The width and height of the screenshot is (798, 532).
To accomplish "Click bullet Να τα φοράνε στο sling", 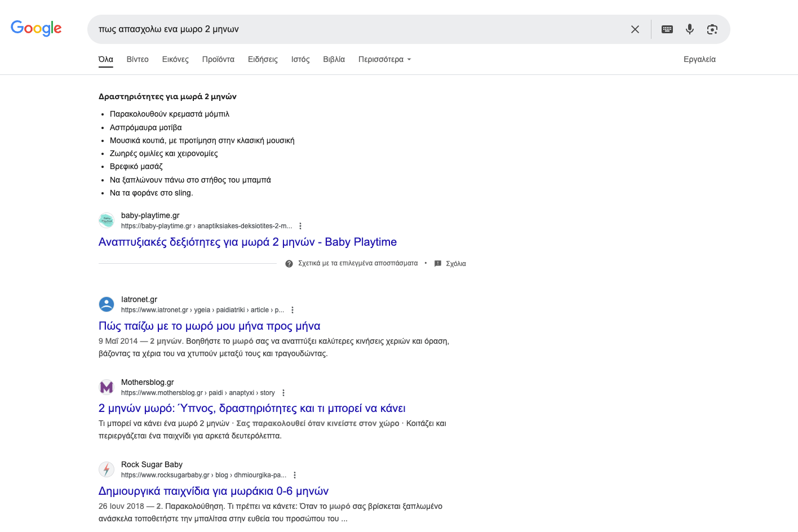I will [x=152, y=193].
